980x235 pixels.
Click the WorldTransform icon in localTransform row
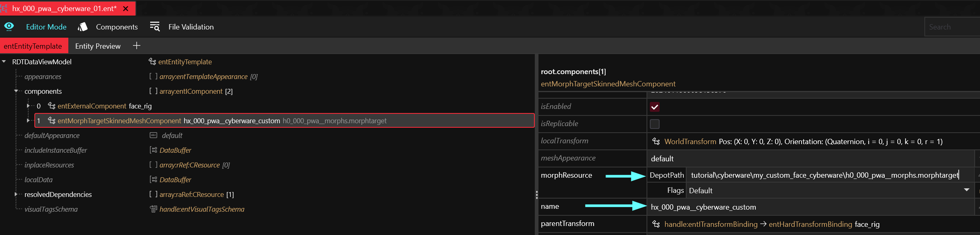click(x=656, y=141)
